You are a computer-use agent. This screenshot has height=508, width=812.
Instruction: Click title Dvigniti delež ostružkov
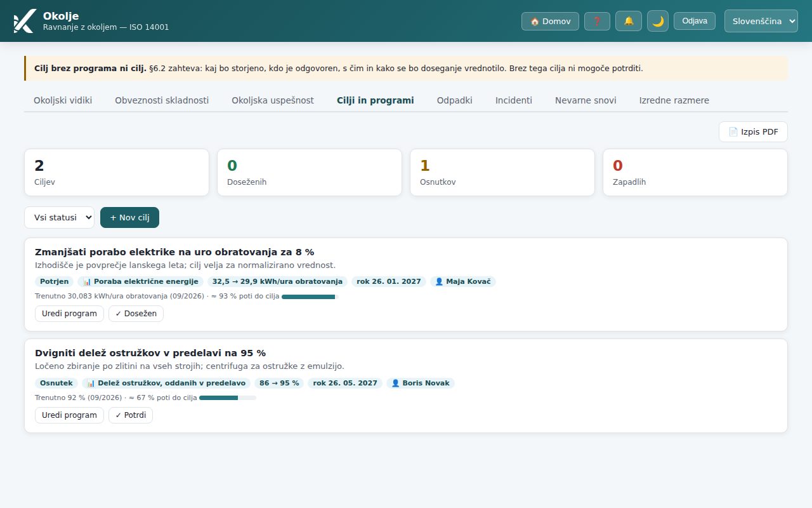[150, 353]
